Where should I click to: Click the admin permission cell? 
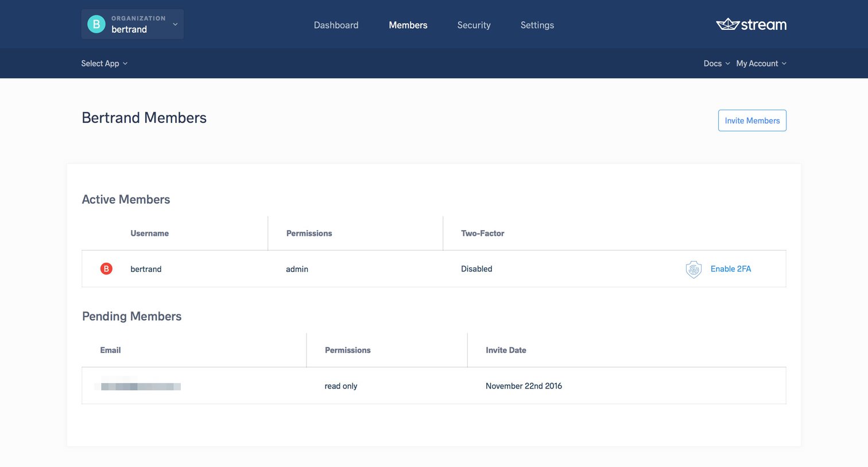297,269
